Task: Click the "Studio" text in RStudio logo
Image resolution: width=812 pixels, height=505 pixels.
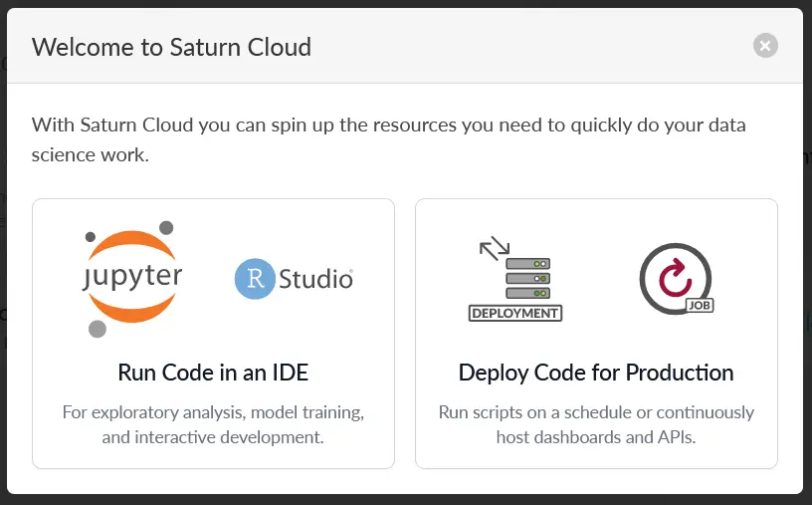Action: [315, 279]
